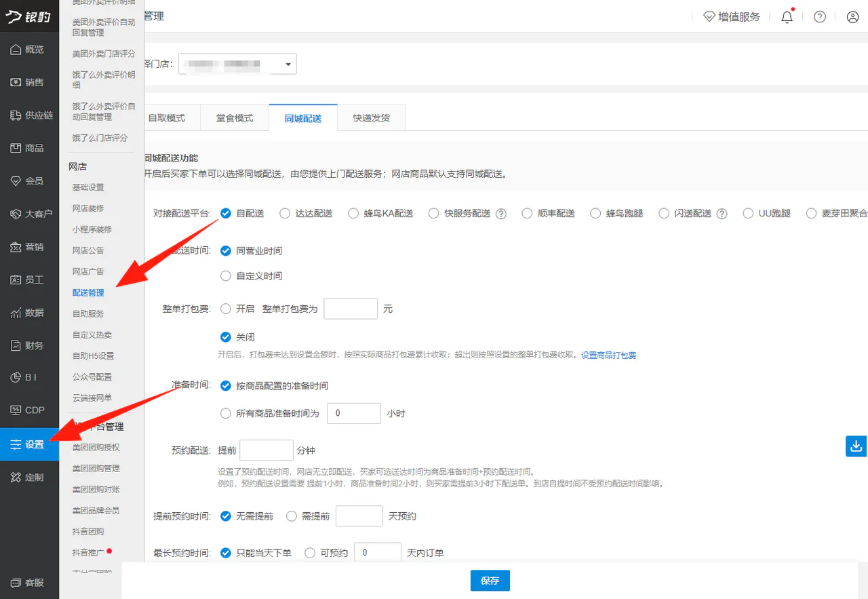The height and width of the screenshot is (599, 868).
Task: Switch to the 堂食模式 tab
Action: coord(235,117)
